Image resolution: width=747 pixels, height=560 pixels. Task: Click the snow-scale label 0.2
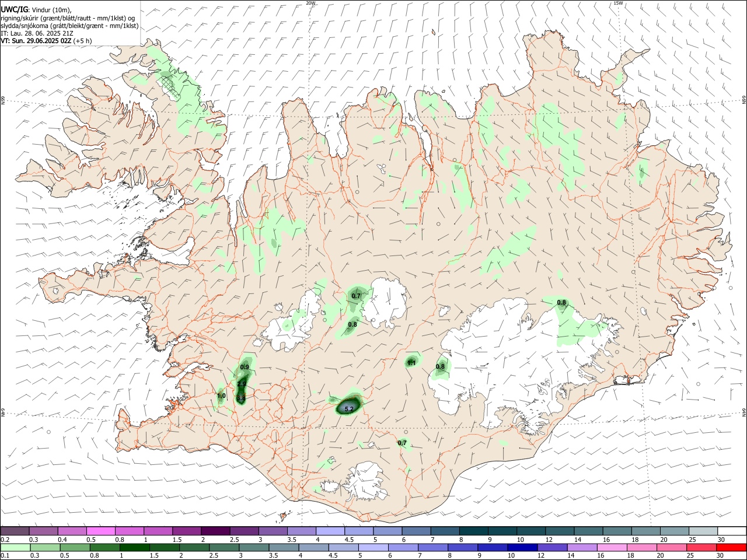click(x=5, y=540)
